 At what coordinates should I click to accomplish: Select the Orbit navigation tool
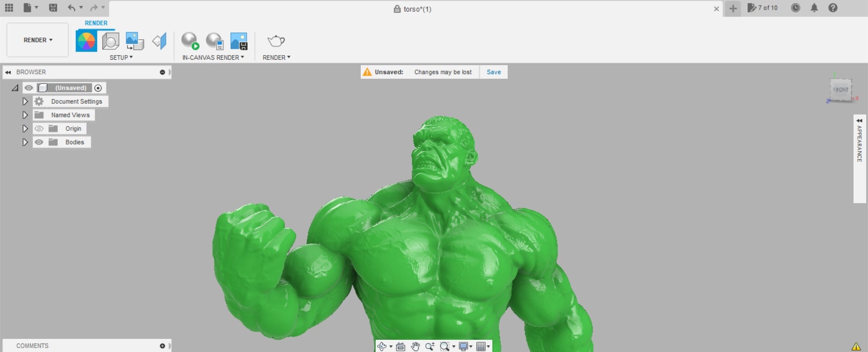[382, 347]
